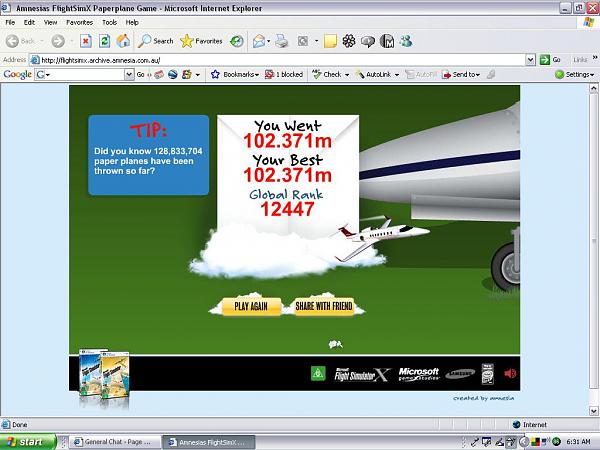The width and height of the screenshot is (600, 450).
Task: Open the Search toolbar button
Action: tap(156, 41)
